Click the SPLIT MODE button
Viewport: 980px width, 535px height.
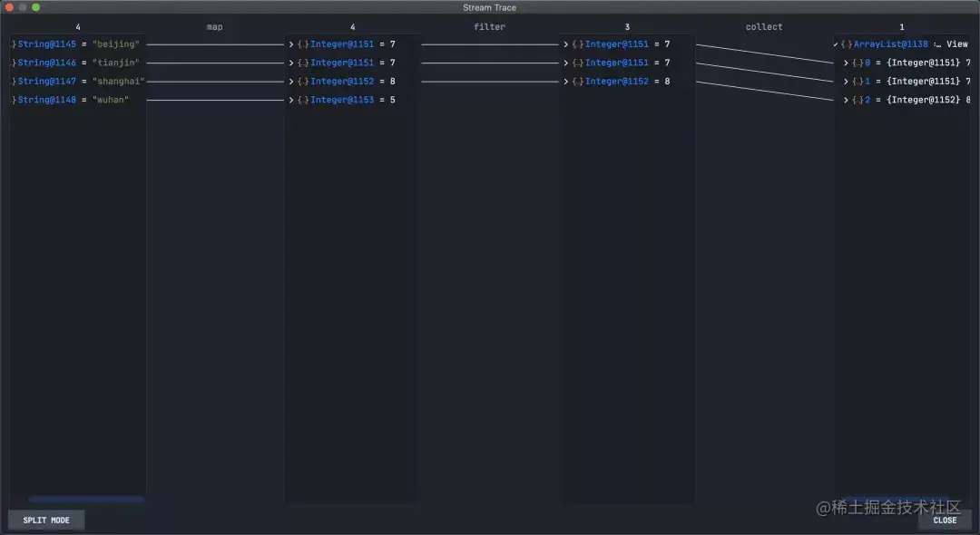(46, 520)
